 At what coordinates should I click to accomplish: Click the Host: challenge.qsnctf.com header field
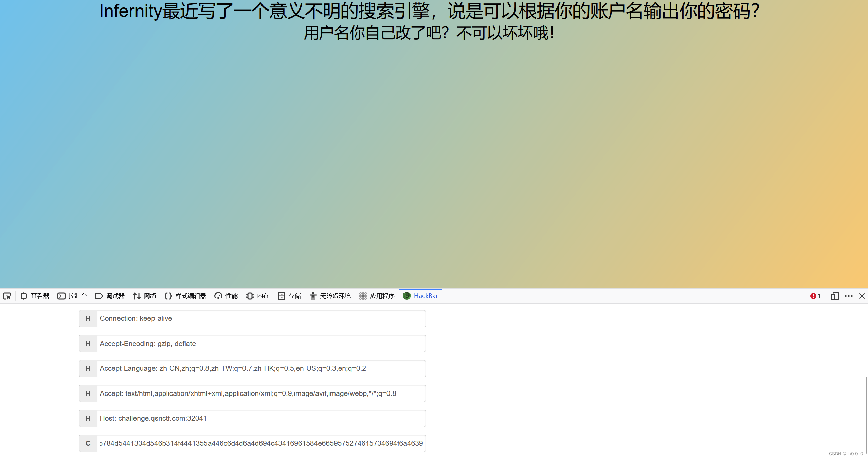pos(261,418)
